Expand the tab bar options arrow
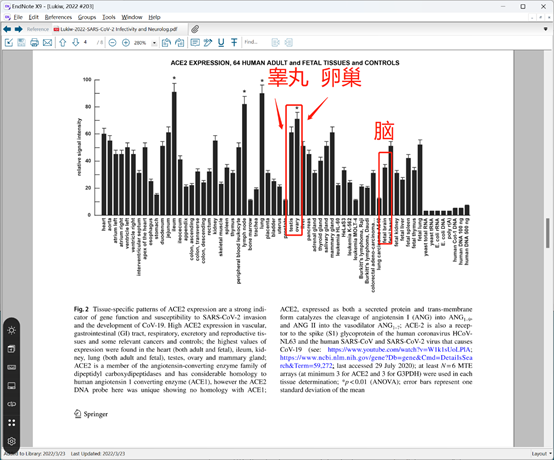This screenshot has height=460, width=554. pos(546,29)
